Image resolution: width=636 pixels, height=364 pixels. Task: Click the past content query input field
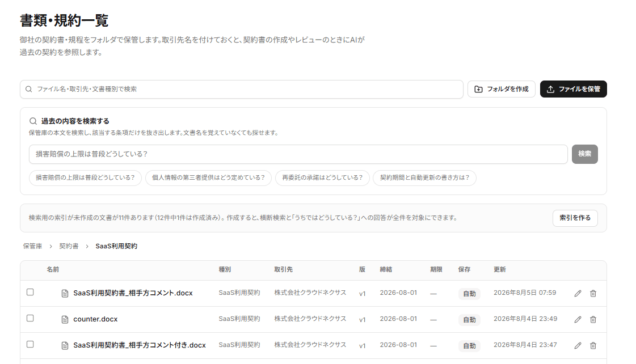[x=298, y=154]
